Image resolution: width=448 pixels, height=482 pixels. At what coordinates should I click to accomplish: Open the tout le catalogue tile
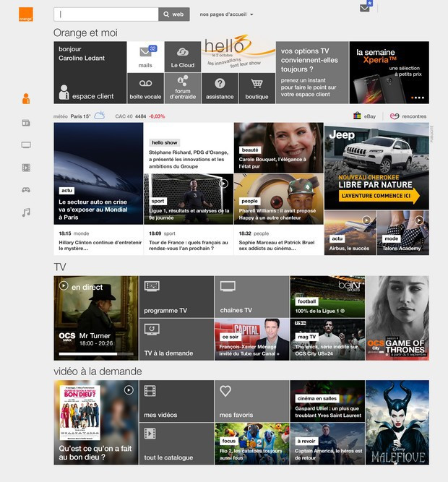pyautogui.click(x=176, y=444)
